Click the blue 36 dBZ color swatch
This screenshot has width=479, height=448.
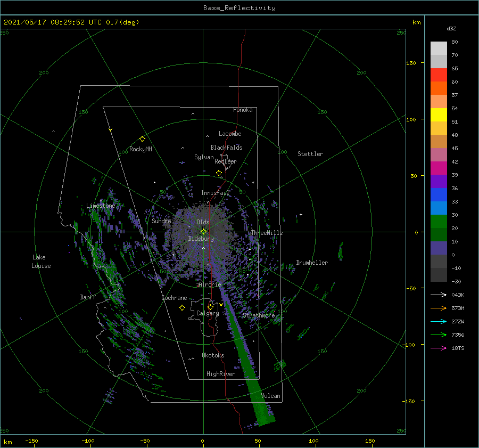tap(439, 195)
